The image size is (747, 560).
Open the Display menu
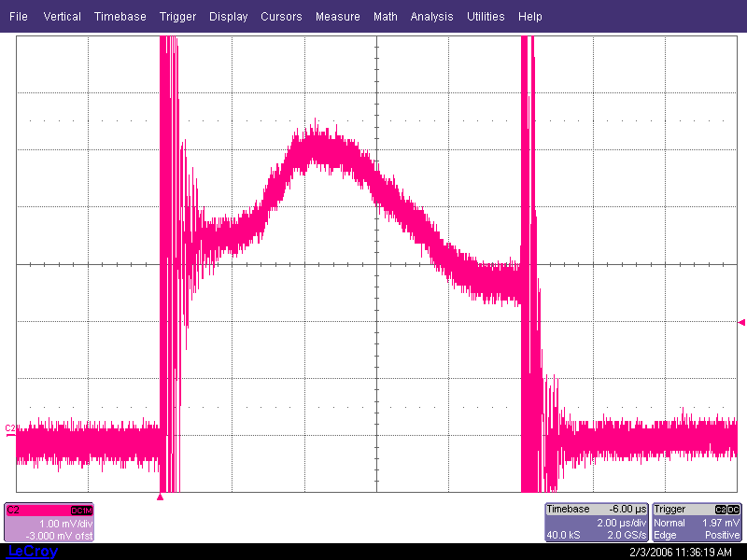click(x=228, y=17)
